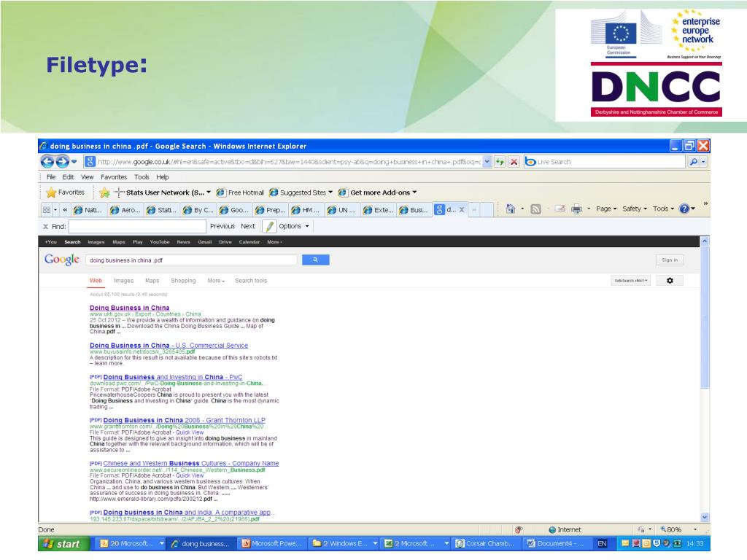Image resolution: width=747 pixels, height=560 pixels.
Task: Click YouTube in the Google black bar
Action: click(160, 242)
